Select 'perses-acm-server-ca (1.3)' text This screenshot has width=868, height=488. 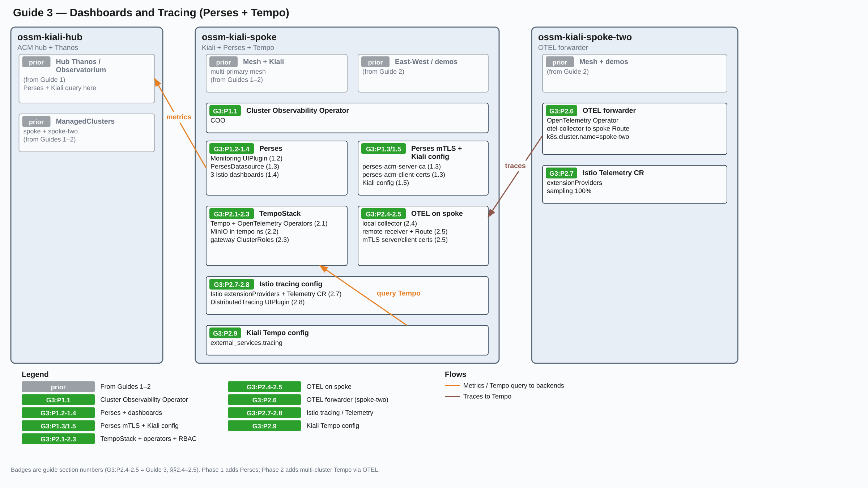pyautogui.click(x=401, y=167)
